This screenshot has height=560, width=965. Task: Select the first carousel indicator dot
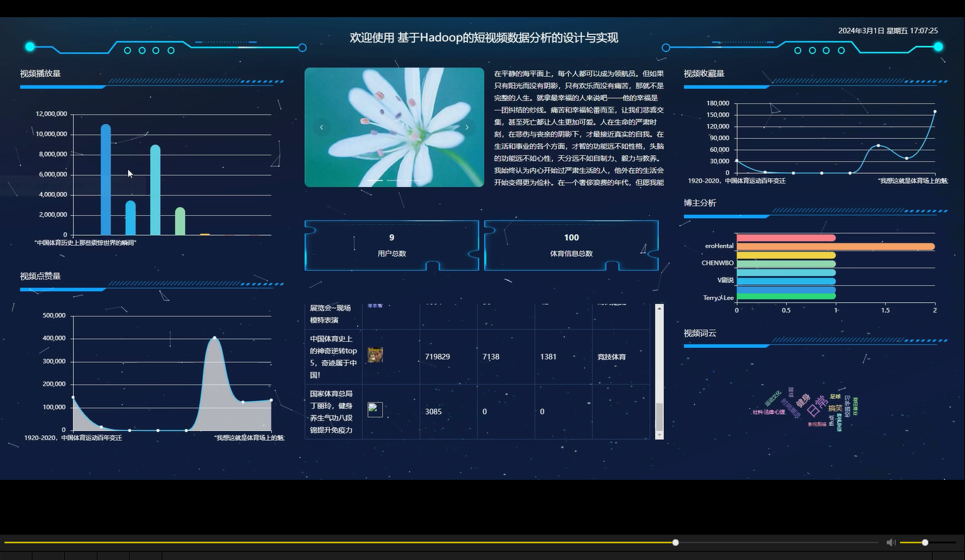tap(374, 181)
